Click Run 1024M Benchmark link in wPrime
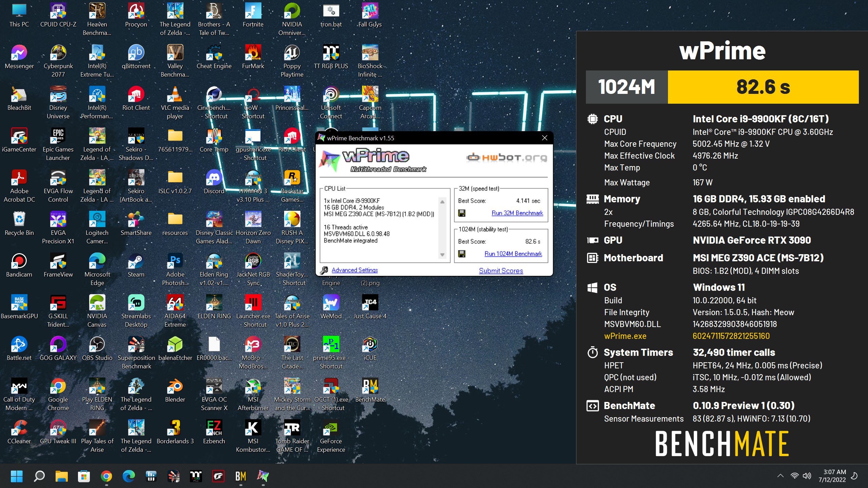The image size is (868, 488). 513,253
